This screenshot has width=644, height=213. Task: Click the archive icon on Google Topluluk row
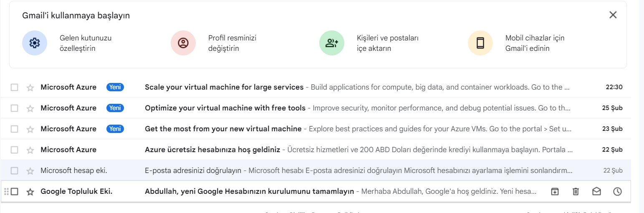click(x=555, y=192)
